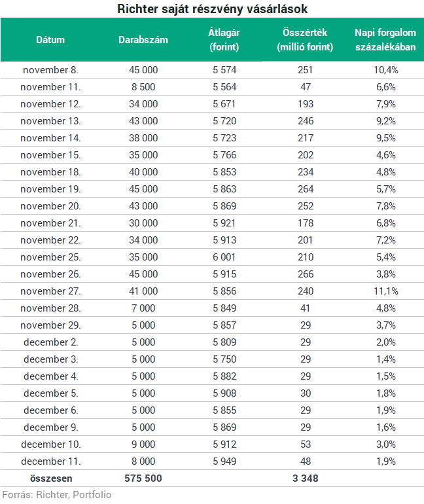Select the 10,4% daily turnover value

[386, 70]
